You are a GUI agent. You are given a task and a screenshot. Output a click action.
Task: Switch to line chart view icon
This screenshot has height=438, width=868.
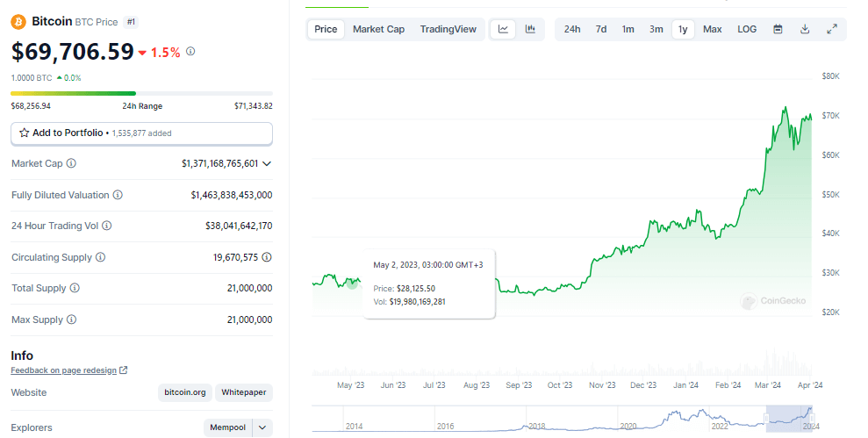click(503, 29)
